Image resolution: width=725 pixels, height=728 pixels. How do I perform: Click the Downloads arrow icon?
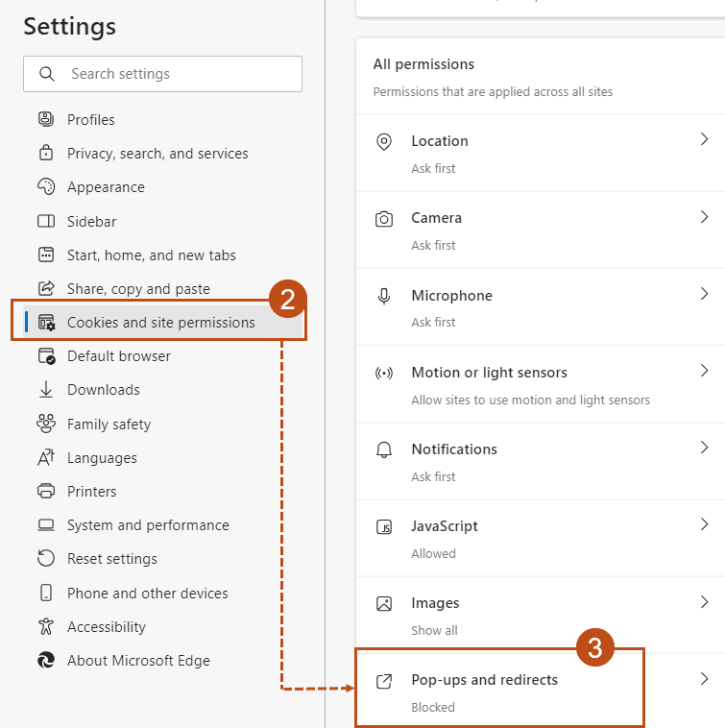46,390
